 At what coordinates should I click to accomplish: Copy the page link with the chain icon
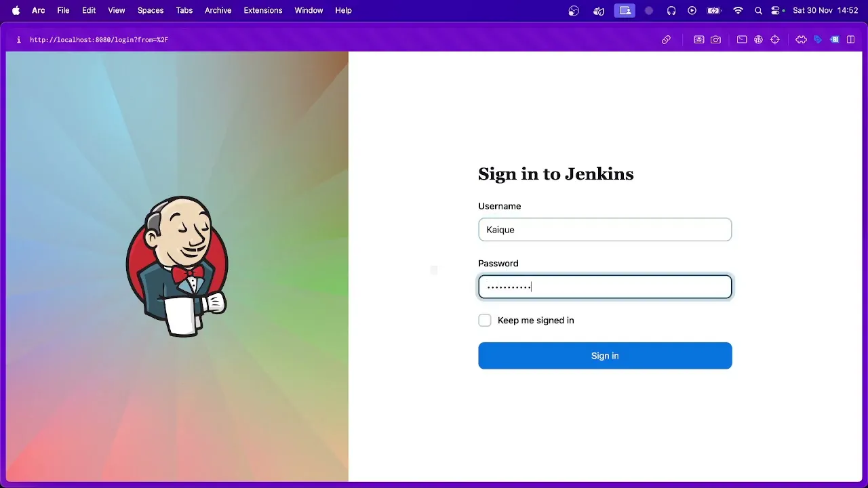[x=666, y=40]
